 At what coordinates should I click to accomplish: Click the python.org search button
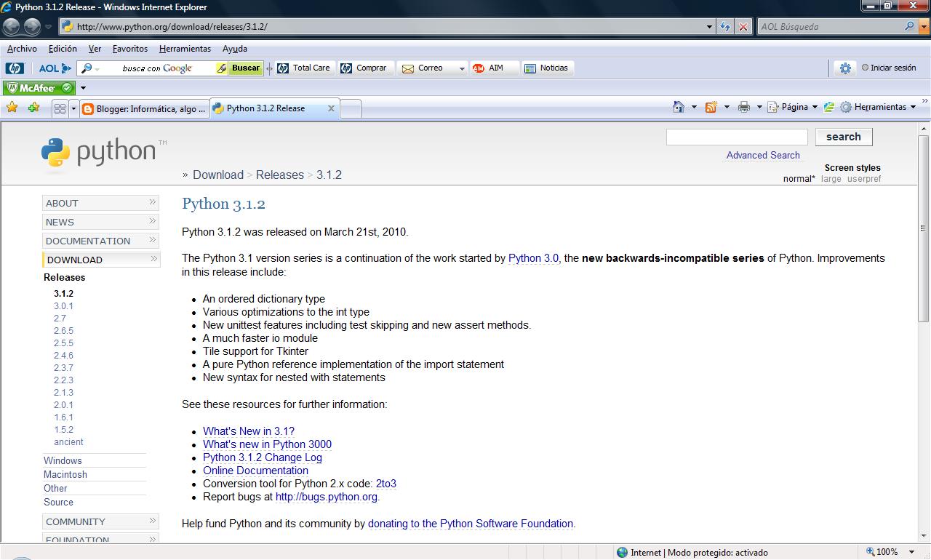[844, 137]
